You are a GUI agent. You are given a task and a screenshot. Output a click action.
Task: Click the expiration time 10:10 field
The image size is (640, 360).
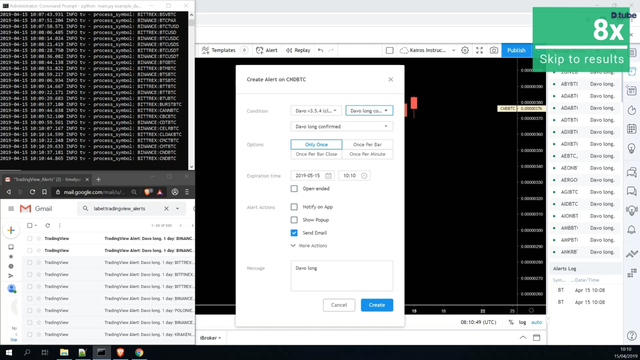pyautogui.click(x=354, y=176)
